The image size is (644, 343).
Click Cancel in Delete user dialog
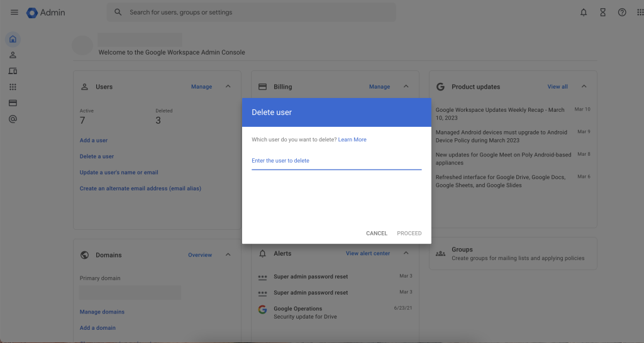point(377,234)
